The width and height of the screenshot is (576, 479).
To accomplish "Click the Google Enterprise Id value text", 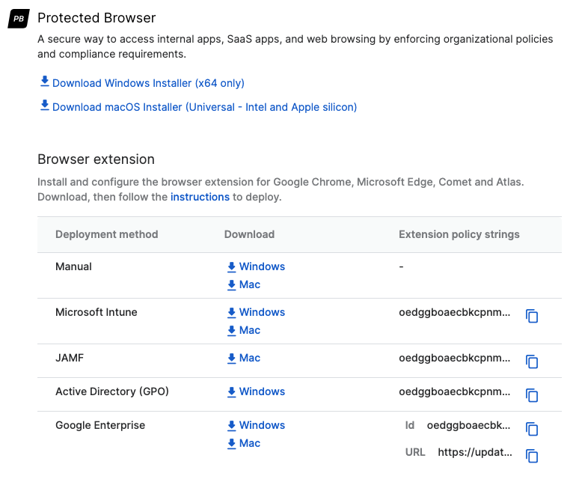I will tap(468, 425).
